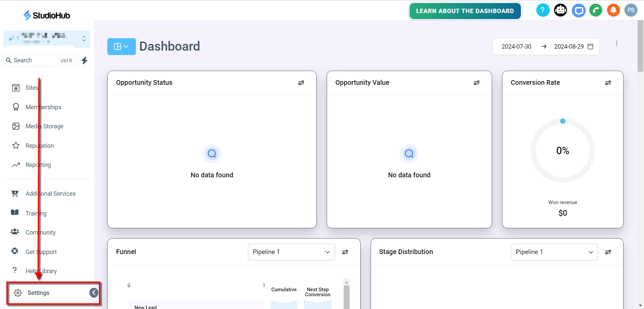Open the green phone dialer icon
This screenshot has height=309, width=644.
tap(596, 10)
